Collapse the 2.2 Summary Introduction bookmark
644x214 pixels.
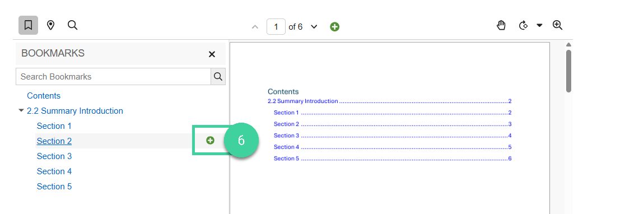[x=21, y=110]
